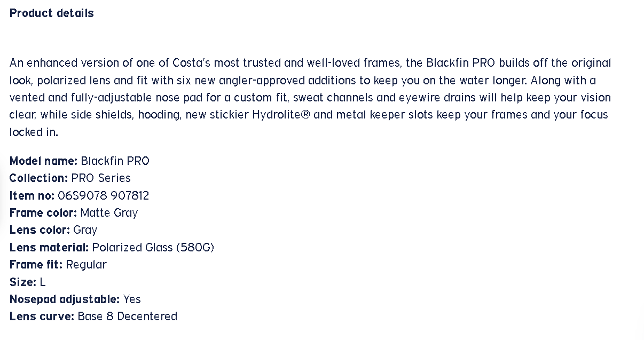Viewport: 644px width, 340px height.
Task: Click the Collection label
Action: tap(38, 178)
